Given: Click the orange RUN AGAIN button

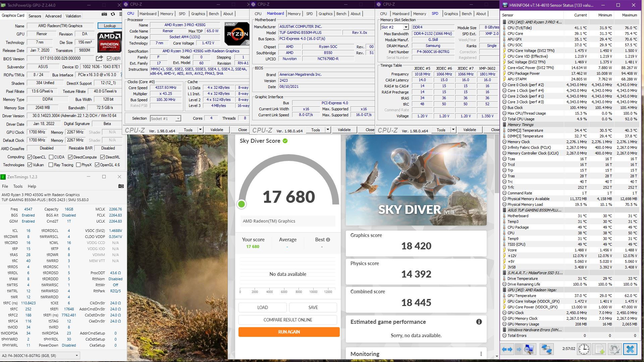Looking at the screenshot, I should coord(289,332).
